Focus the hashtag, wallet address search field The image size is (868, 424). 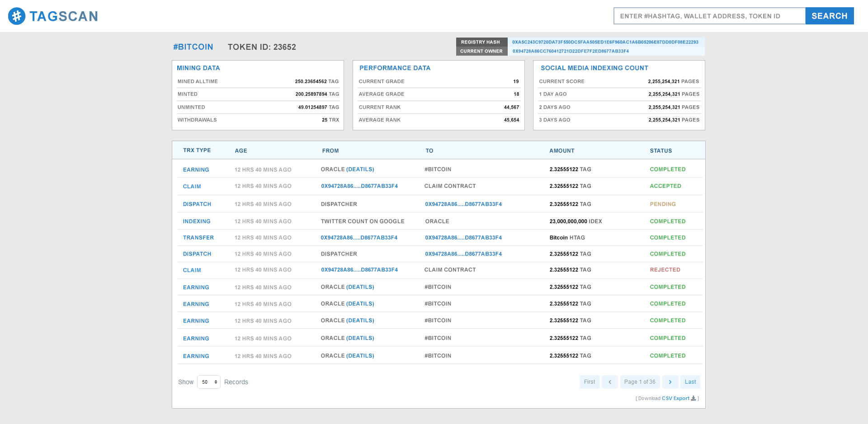pos(709,16)
